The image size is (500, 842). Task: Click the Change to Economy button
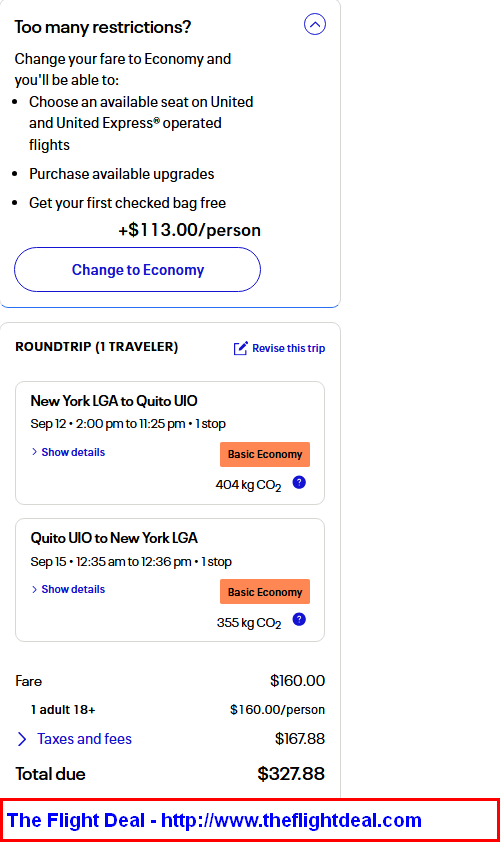(137, 270)
